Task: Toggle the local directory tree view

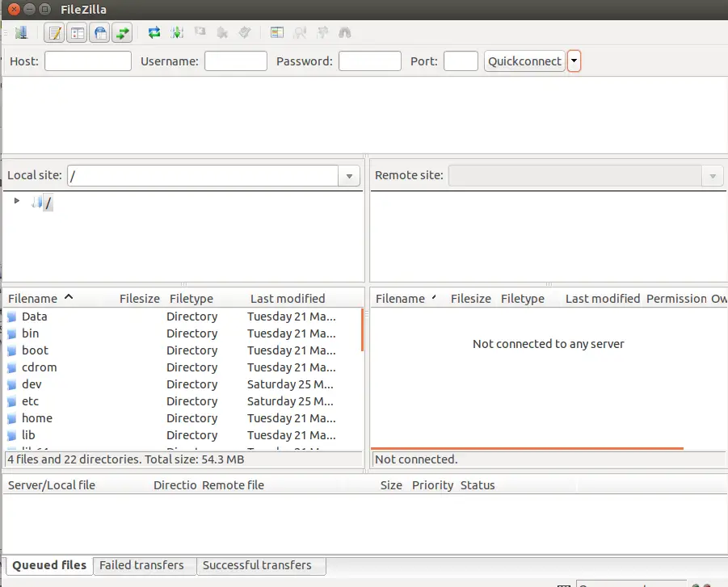Action: coord(77,33)
